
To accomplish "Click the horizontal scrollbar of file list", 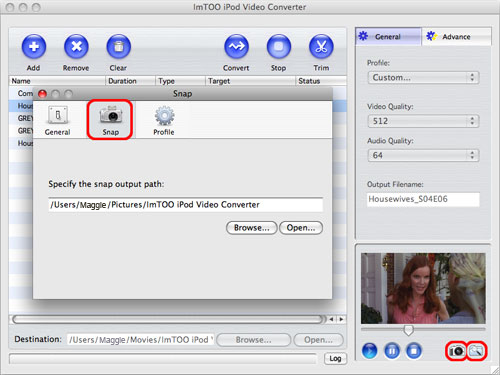I will pos(168,319).
